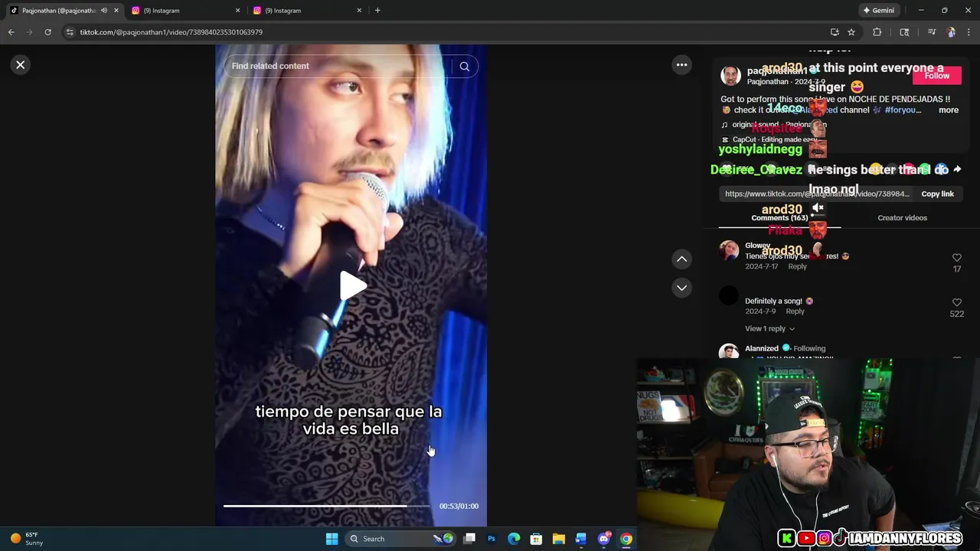Open Task View on the taskbar
Image resolution: width=980 pixels, height=551 pixels.
tap(469, 539)
